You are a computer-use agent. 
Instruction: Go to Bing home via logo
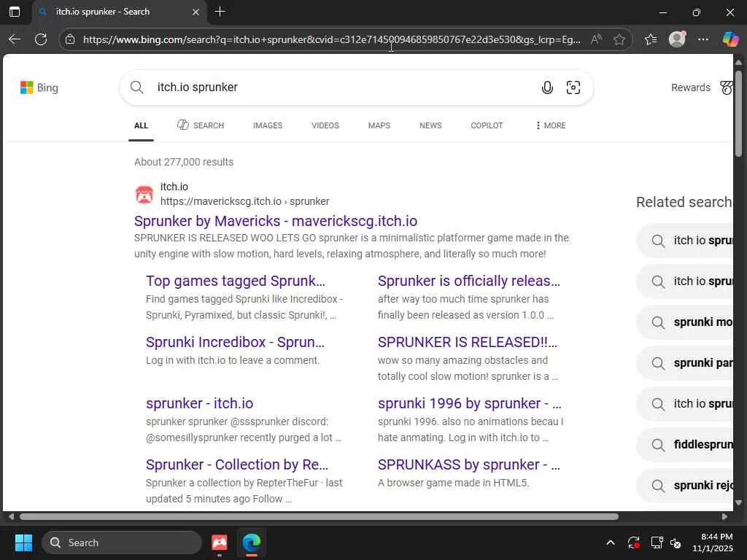[x=39, y=87]
